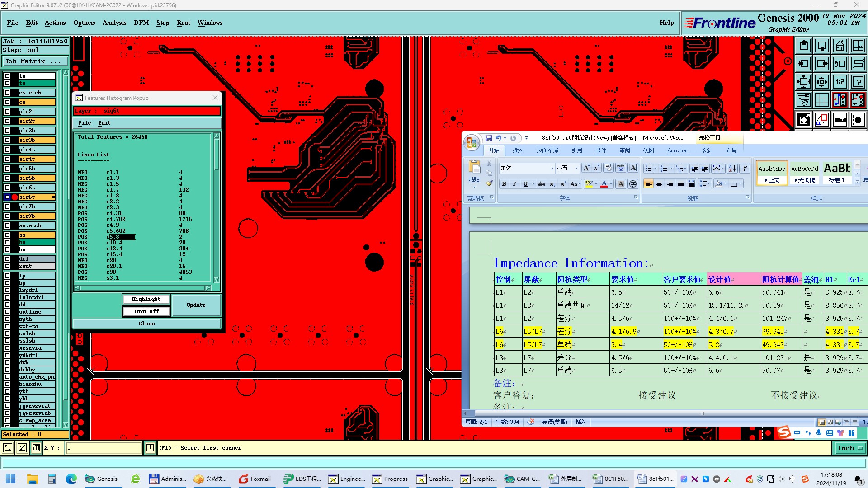Open the 宋体 font name dropdown
Viewport: 868px width, 488px height.
pyautogui.click(x=552, y=168)
